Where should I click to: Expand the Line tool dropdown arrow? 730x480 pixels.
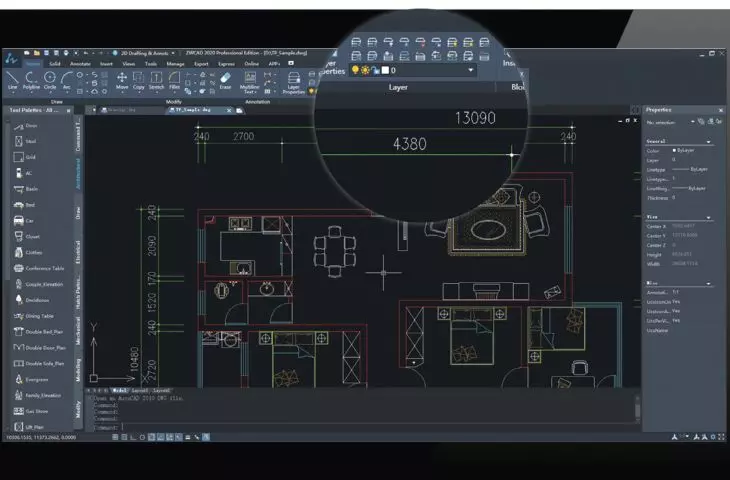point(13,92)
